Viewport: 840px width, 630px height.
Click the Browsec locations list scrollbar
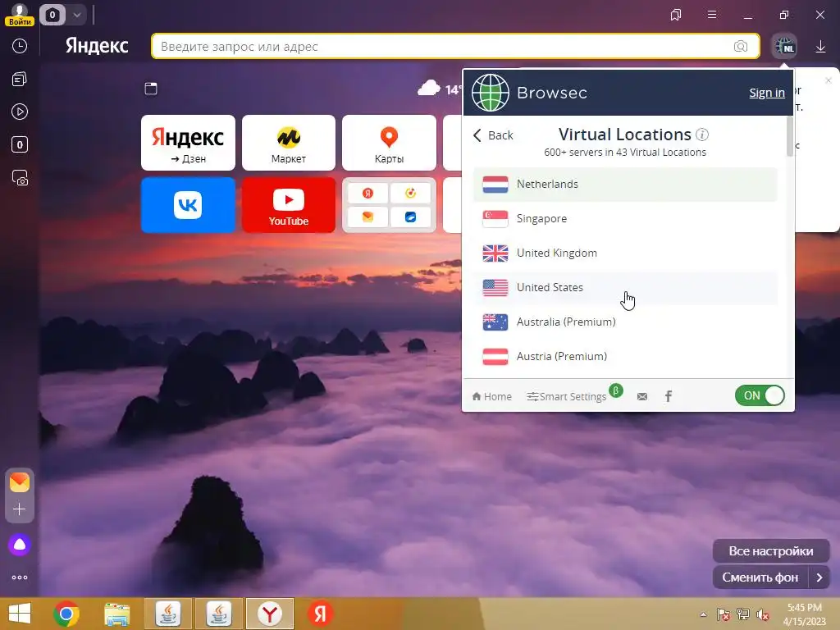[x=790, y=137]
